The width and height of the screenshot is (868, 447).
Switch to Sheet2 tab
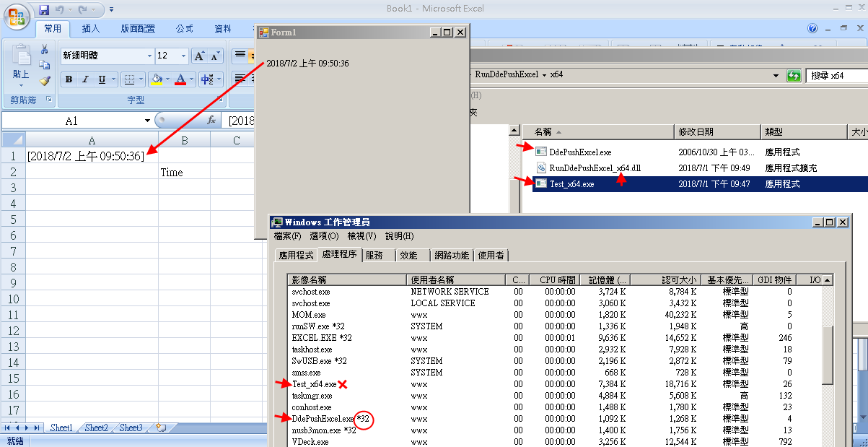coord(96,428)
